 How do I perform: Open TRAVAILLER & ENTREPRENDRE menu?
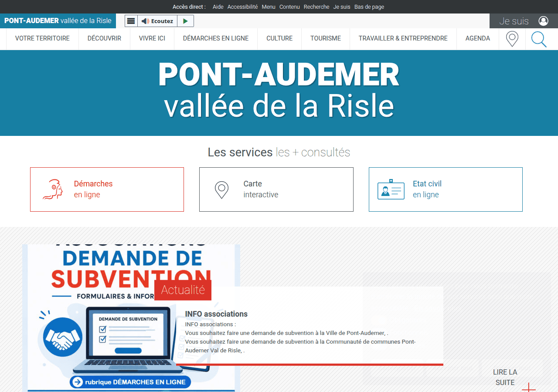coord(403,38)
